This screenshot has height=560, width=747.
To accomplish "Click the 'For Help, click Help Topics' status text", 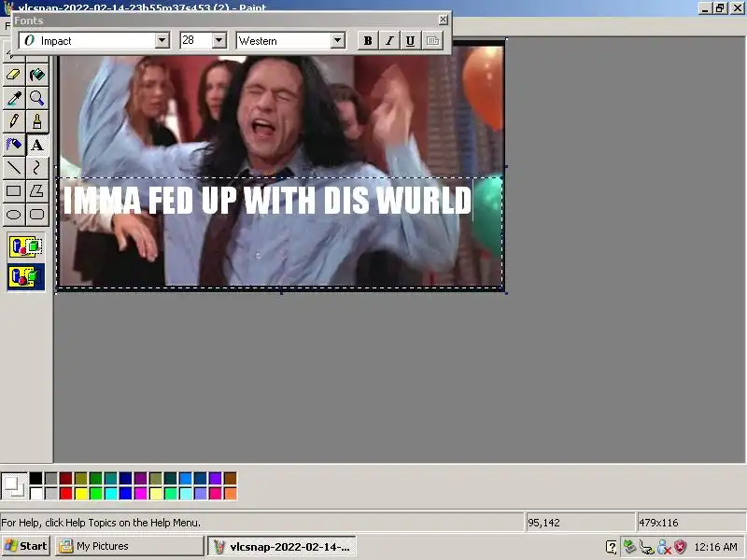I will coord(101,523).
